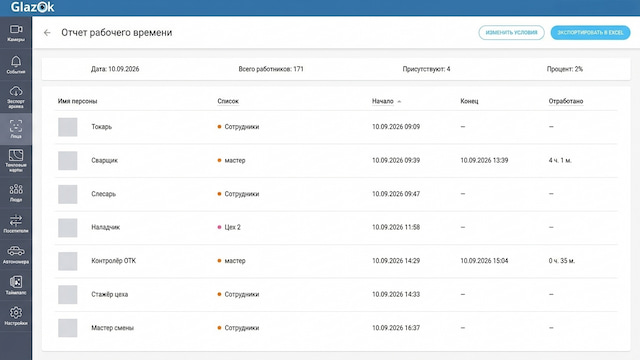Select the Токарь person name

(x=102, y=127)
